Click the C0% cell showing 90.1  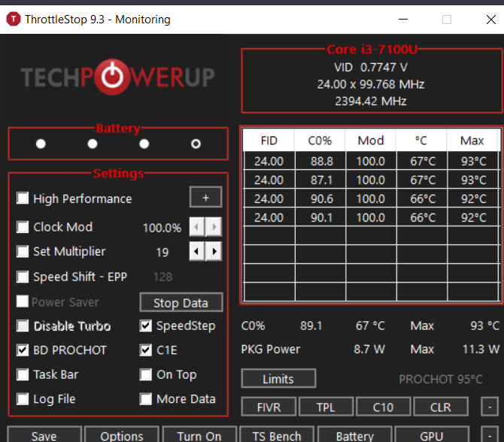coord(320,217)
